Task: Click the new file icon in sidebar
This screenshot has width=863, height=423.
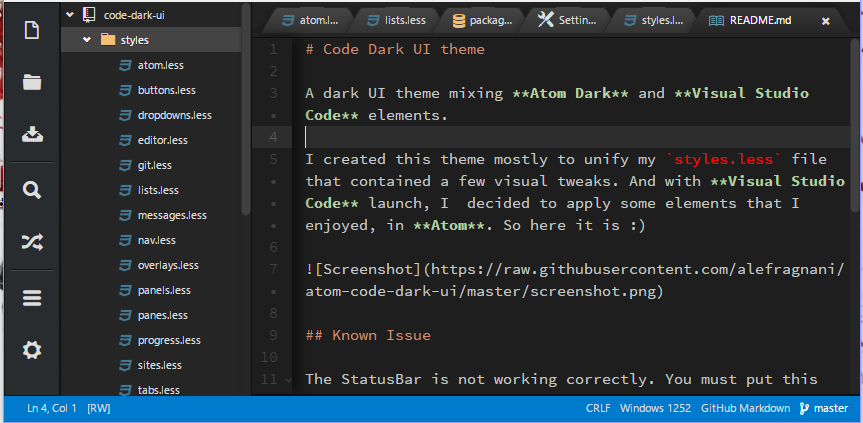Action: tap(32, 30)
